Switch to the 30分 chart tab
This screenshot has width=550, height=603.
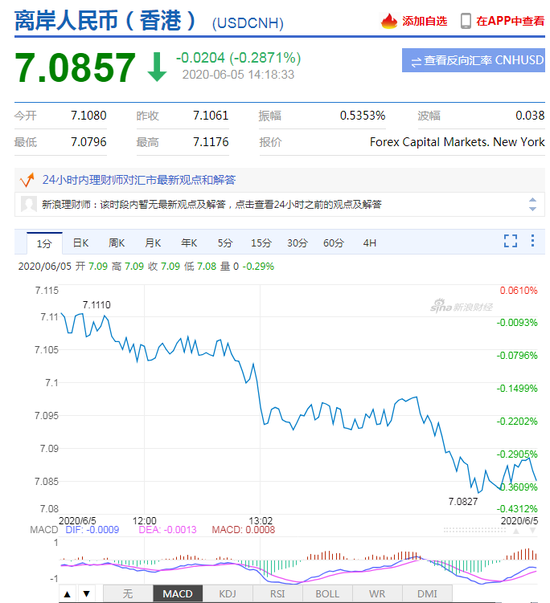coord(297,243)
